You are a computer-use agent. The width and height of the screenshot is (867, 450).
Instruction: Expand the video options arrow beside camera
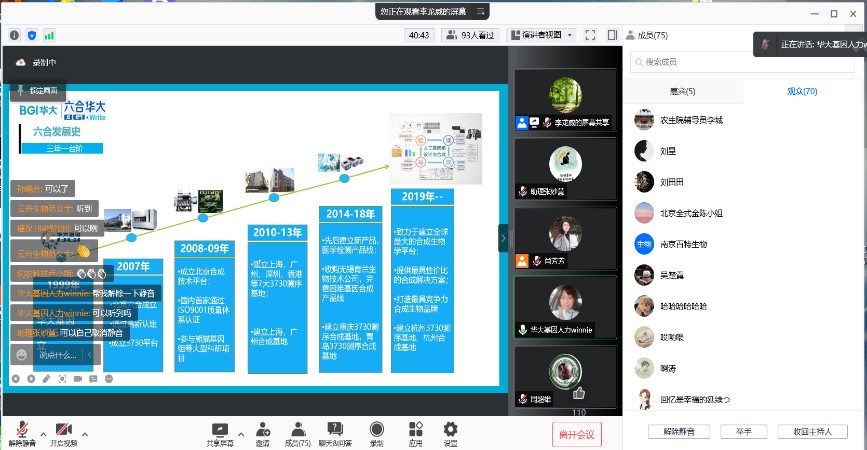click(85, 434)
